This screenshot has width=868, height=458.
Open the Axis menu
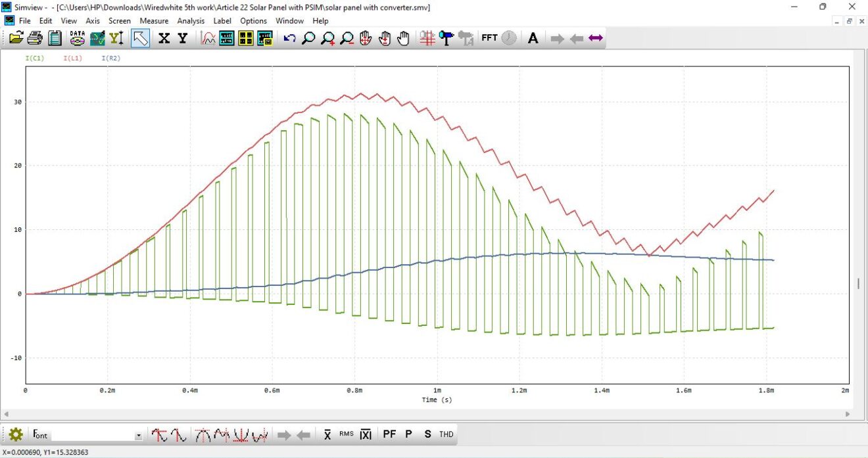point(92,20)
